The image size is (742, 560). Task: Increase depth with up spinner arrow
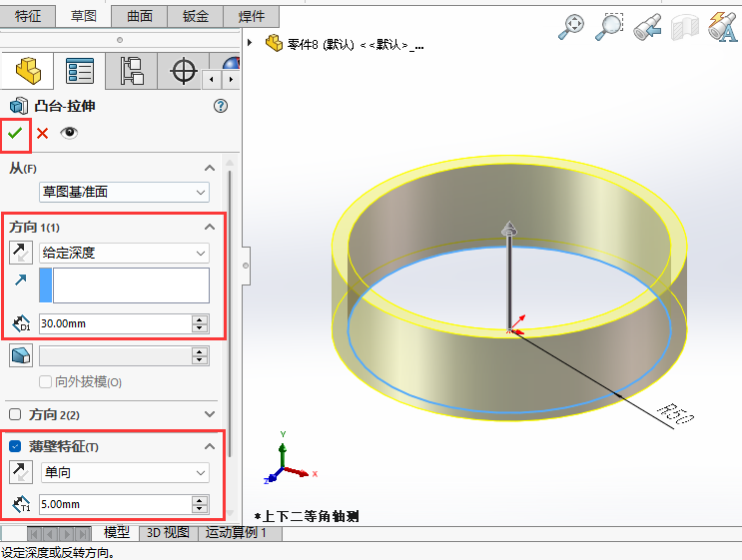tap(200, 319)
